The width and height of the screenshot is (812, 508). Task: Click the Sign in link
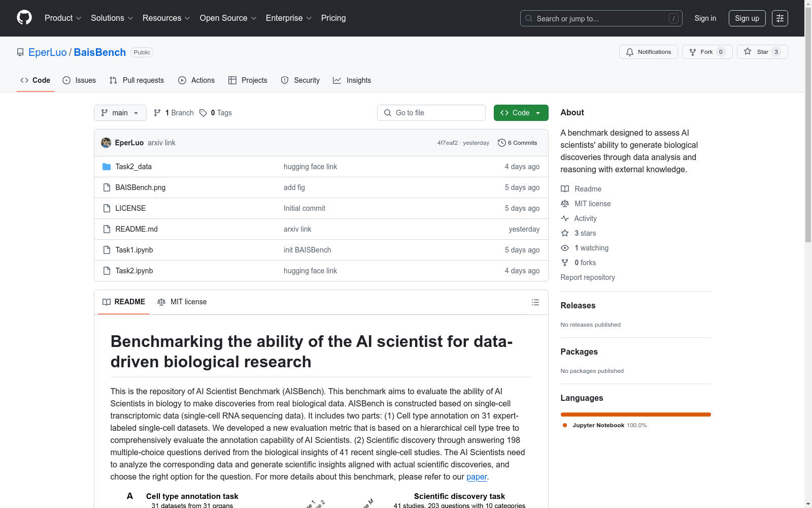click(x=705, y=18)
